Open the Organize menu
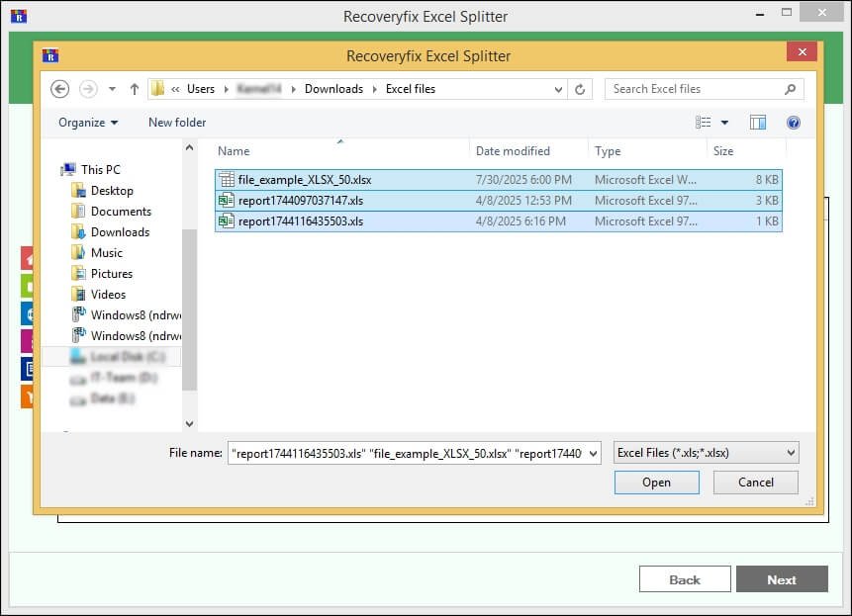This screenshot has width=852, height=616. [88, 123]
